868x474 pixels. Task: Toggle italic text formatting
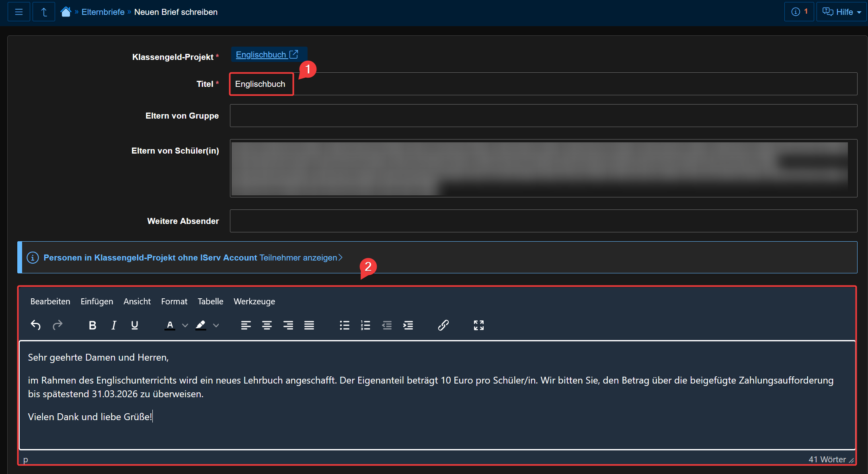(x=114, y=325)
